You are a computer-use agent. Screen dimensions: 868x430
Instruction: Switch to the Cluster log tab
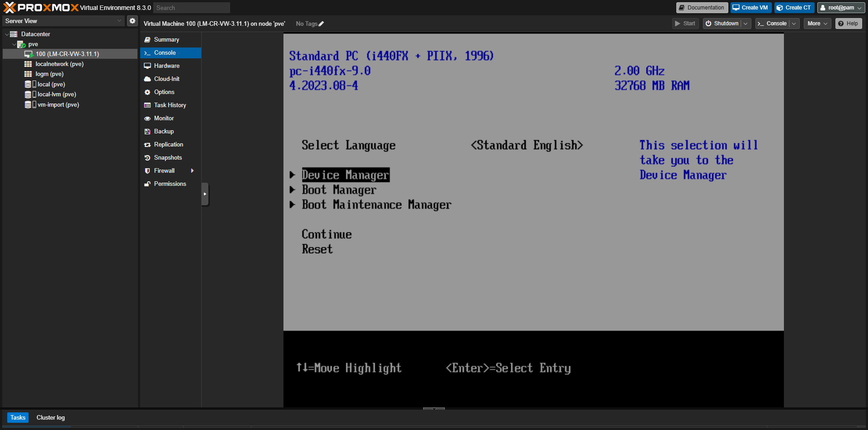(x=50, y=417)
